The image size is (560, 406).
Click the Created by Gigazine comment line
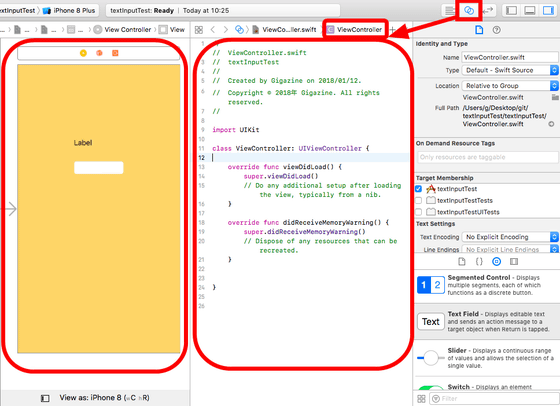click(x=287, y=81)
